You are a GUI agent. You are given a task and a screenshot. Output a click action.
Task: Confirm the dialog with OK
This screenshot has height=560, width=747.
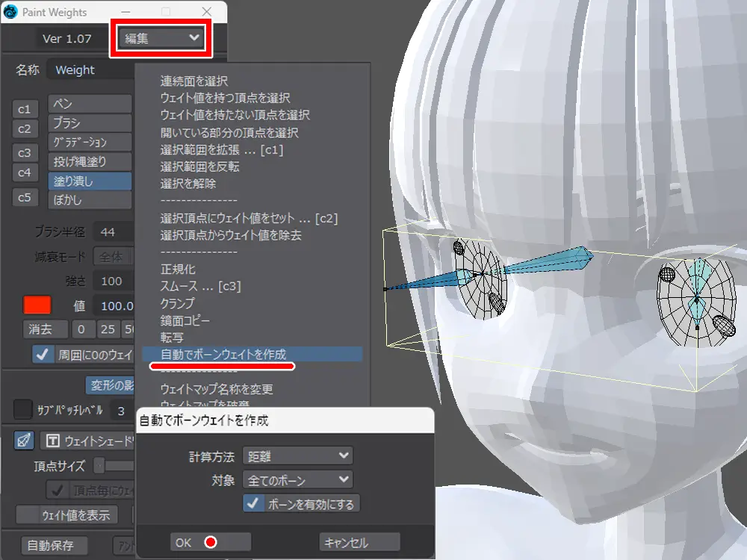209,542
